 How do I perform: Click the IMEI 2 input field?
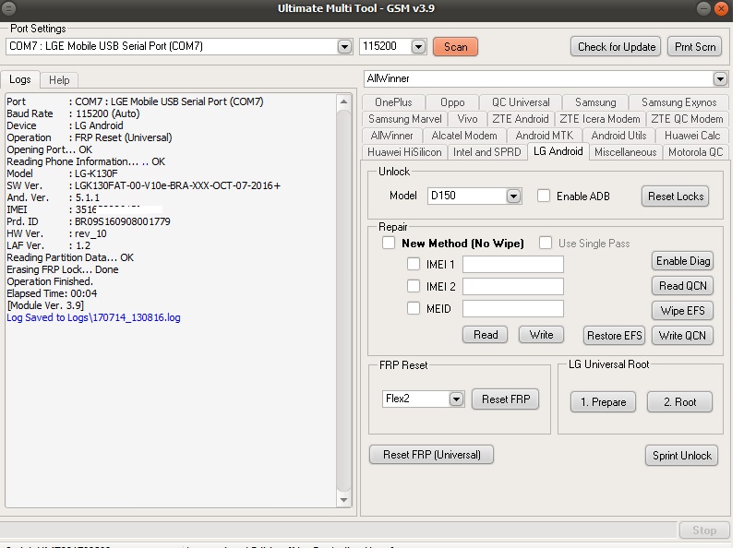point(513,286)
